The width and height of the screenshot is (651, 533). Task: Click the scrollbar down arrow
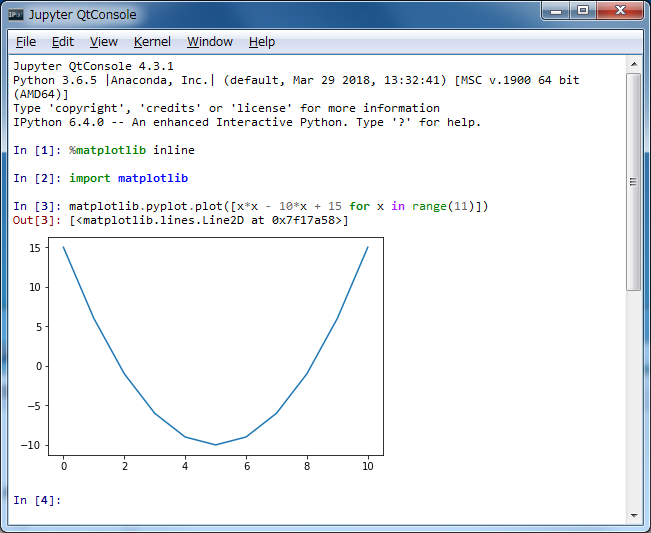[x=634, y=516]
